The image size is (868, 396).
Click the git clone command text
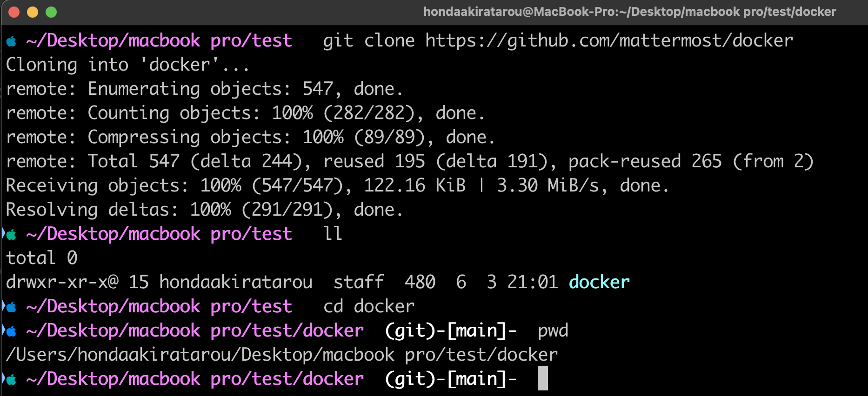[x=370, y=41]
